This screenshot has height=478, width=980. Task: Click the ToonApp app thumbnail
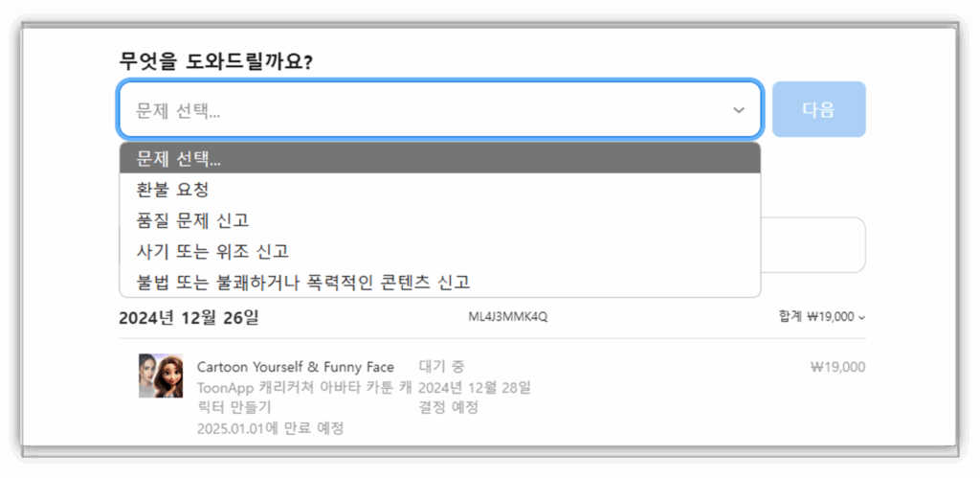(x=161, y=376)
